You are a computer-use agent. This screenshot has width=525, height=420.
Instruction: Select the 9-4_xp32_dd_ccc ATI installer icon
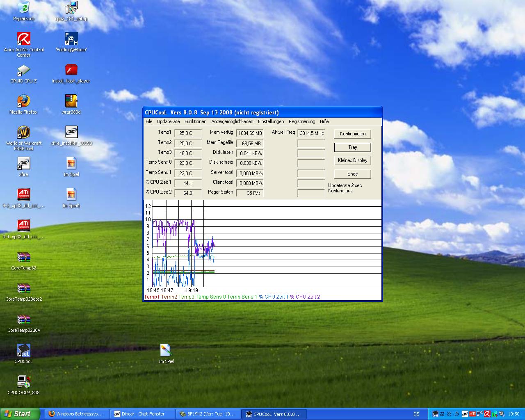pyautogui.click(x=23, y=229)
